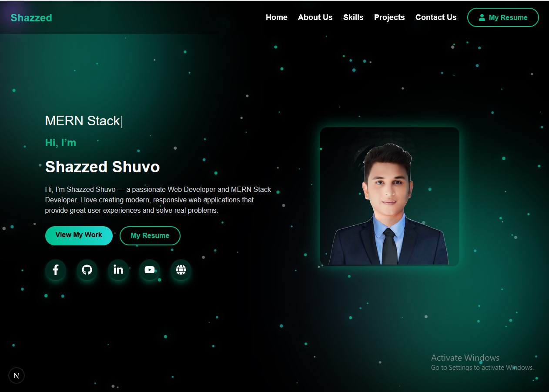549x392 pixels.
Task: Click the View My Work button
Action: click(x=79, y=235)
